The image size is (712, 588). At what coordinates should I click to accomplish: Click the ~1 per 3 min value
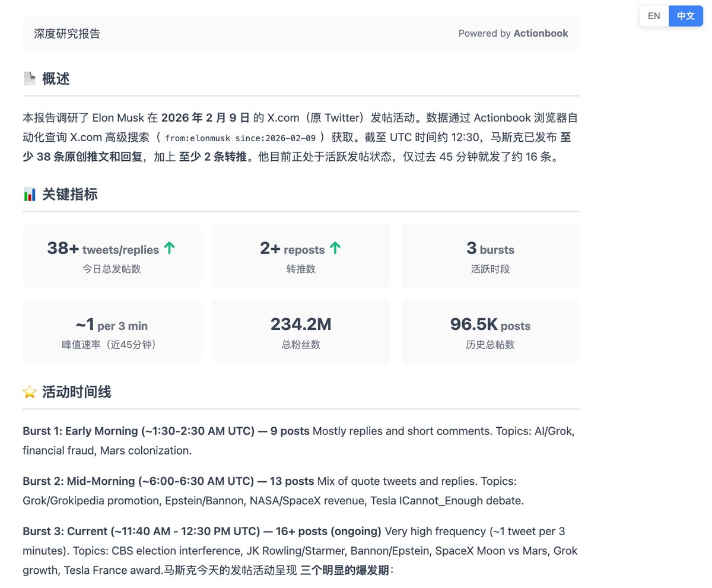tap(112, 325)
